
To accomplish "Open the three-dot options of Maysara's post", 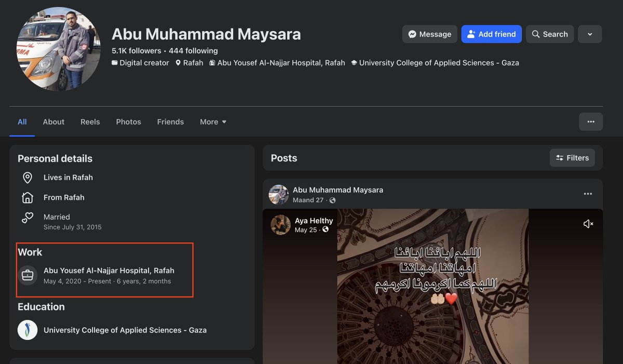I will point(588,194).
